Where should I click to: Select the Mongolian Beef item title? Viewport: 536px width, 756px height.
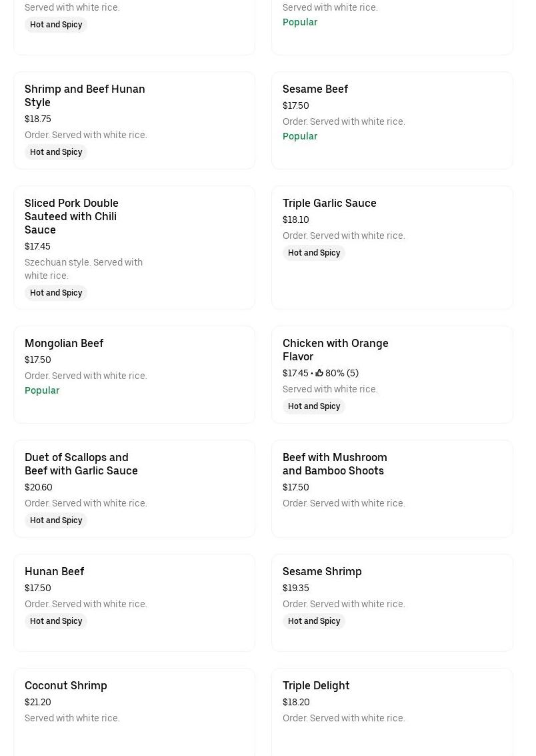[x=64, y=343]
